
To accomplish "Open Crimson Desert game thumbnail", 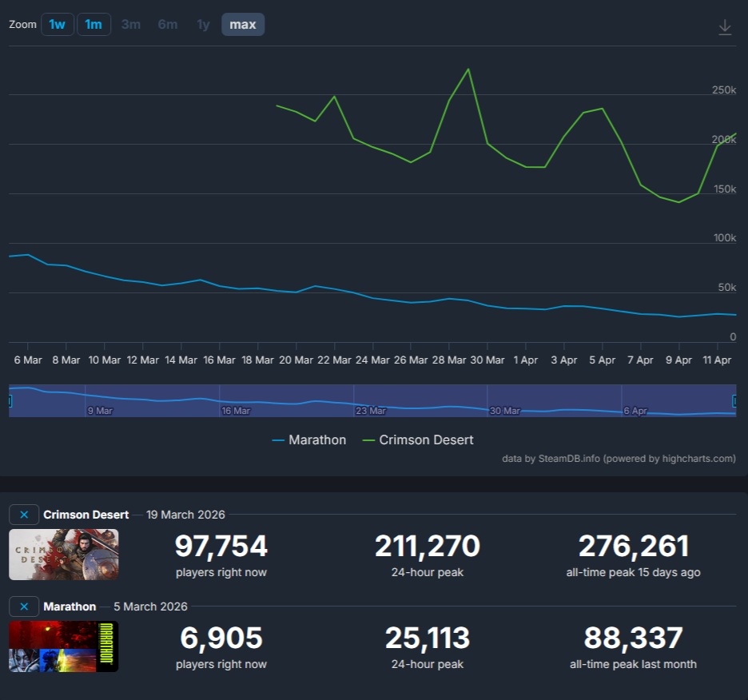I will pos(63,555).
